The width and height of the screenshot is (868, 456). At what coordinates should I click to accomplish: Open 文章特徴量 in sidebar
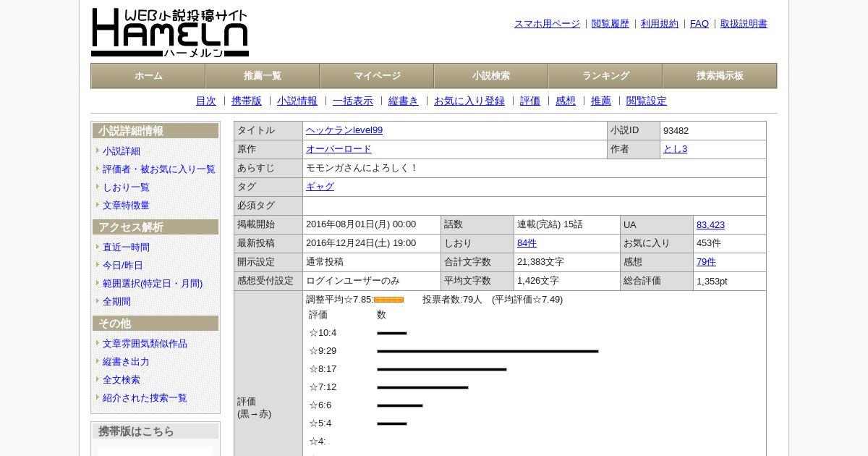click(x=126, y=206)
